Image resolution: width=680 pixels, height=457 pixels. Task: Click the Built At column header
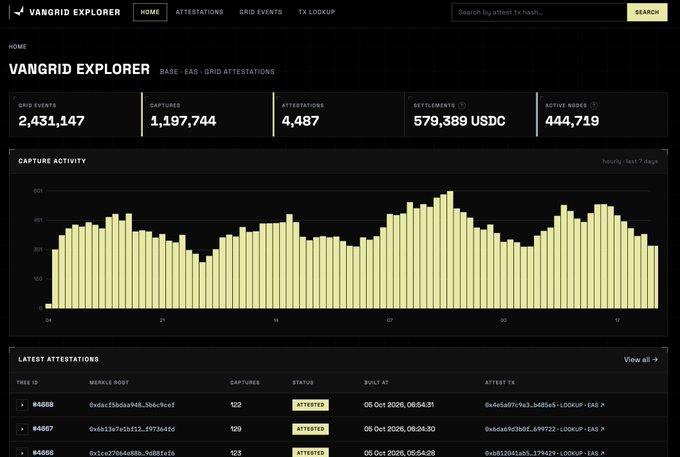[x=376, y=382]
